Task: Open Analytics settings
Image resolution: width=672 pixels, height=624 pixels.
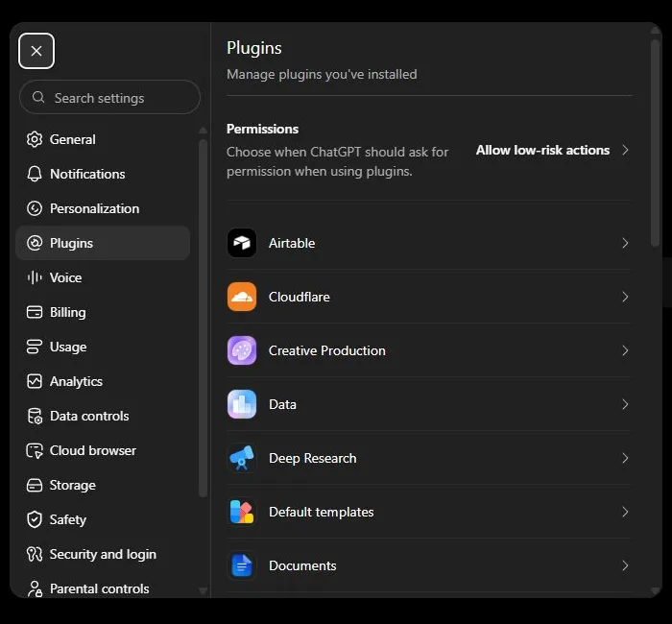Action: [103, 381]
